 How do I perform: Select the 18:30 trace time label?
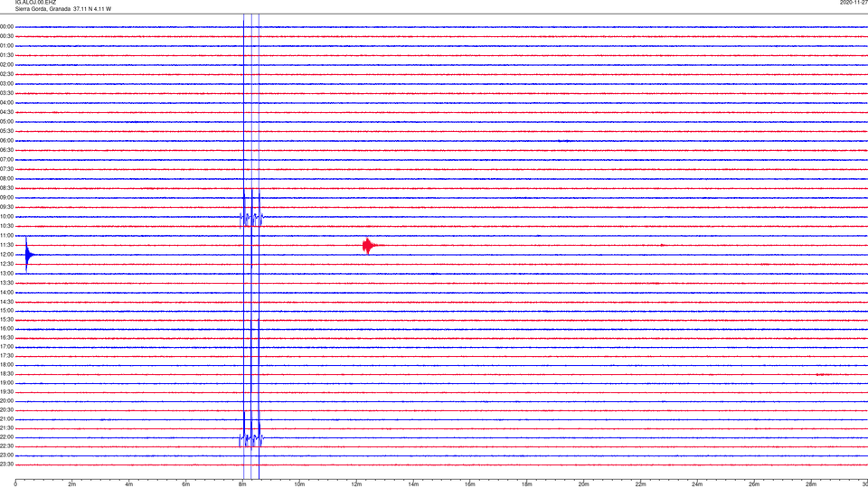pos(6,373)
